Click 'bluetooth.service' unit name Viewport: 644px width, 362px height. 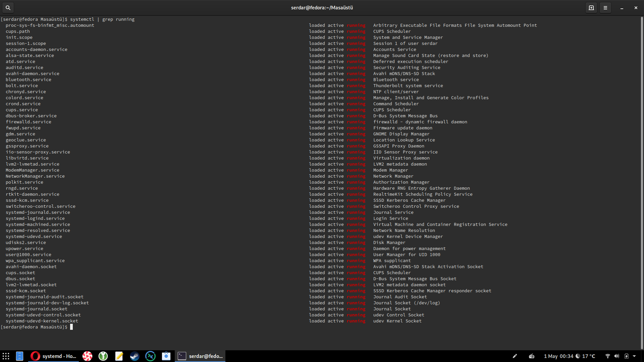coord(29,80)
